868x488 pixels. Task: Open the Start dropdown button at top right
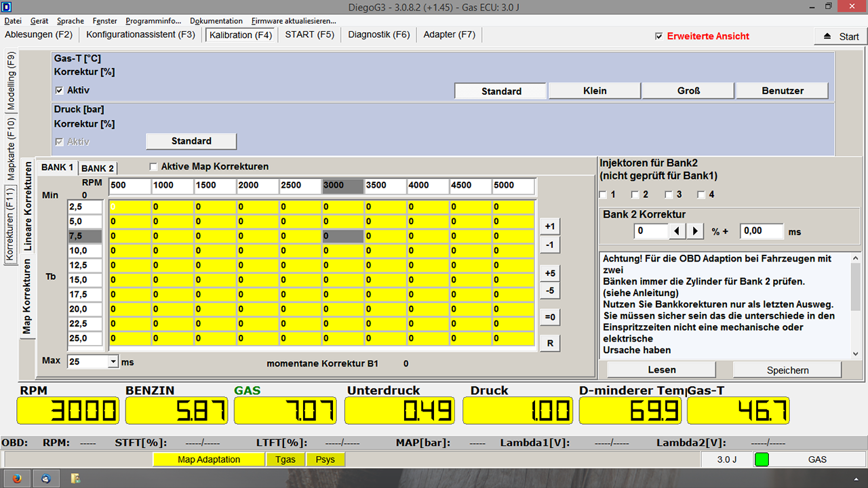tap(840, 37)
